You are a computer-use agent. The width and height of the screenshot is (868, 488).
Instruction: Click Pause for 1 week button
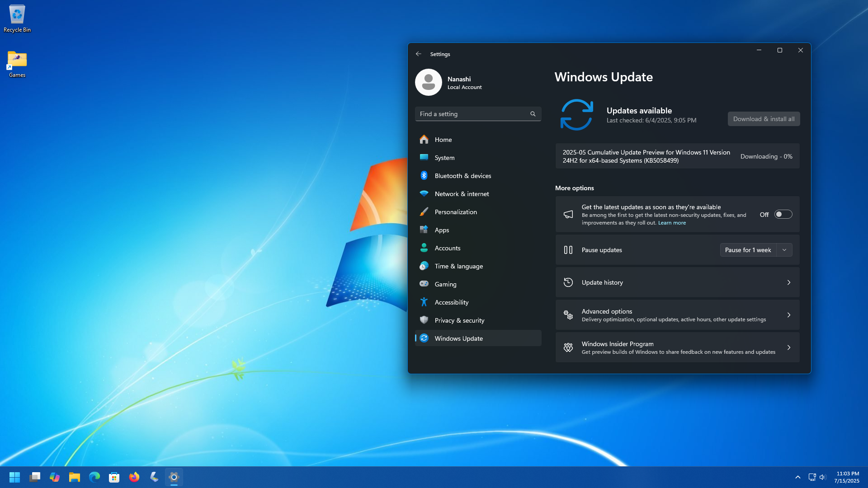[x=748, y=250]
